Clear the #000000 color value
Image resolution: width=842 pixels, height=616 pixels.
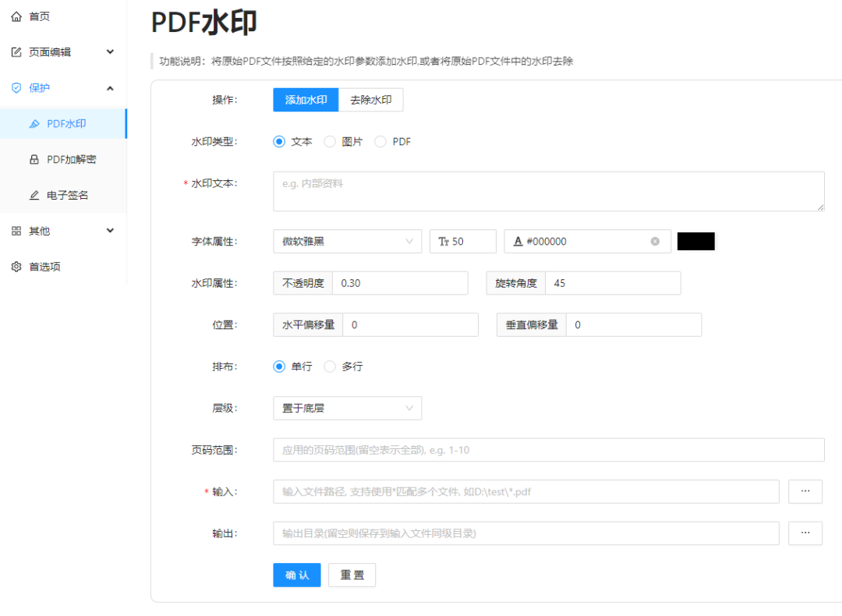click(655, 242)
